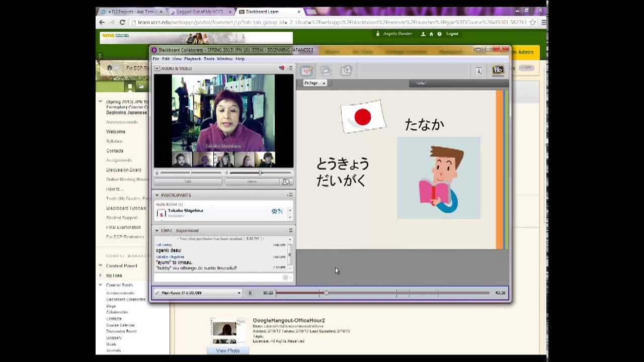The width and height of the screenshot is (644, 362).
Task: Toggle the Edit Mode OFF switch
Action: (x=526, y=68)
